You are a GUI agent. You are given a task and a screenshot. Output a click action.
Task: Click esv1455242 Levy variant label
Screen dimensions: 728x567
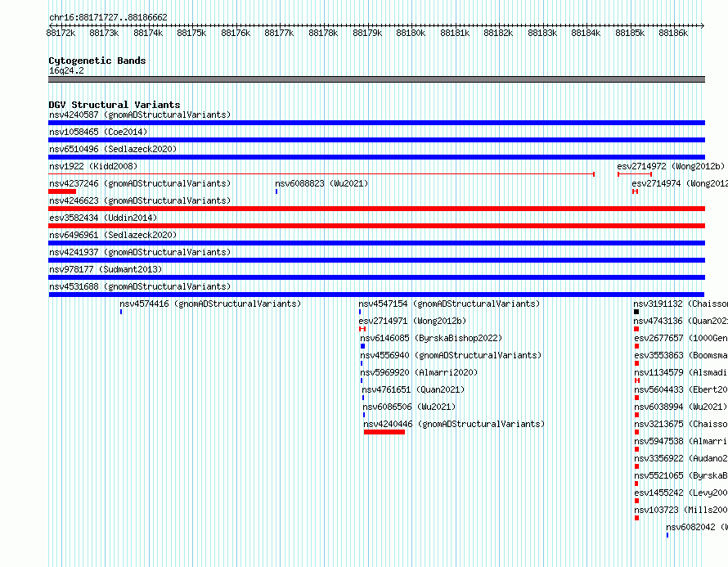click(681, 493)
